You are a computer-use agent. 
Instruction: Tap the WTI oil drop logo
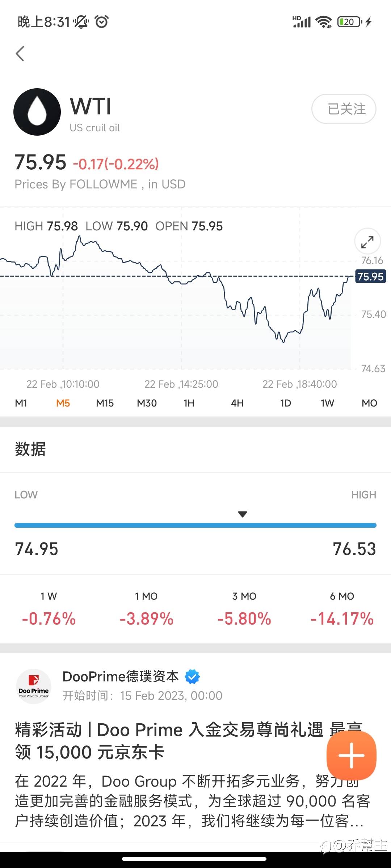37,112
